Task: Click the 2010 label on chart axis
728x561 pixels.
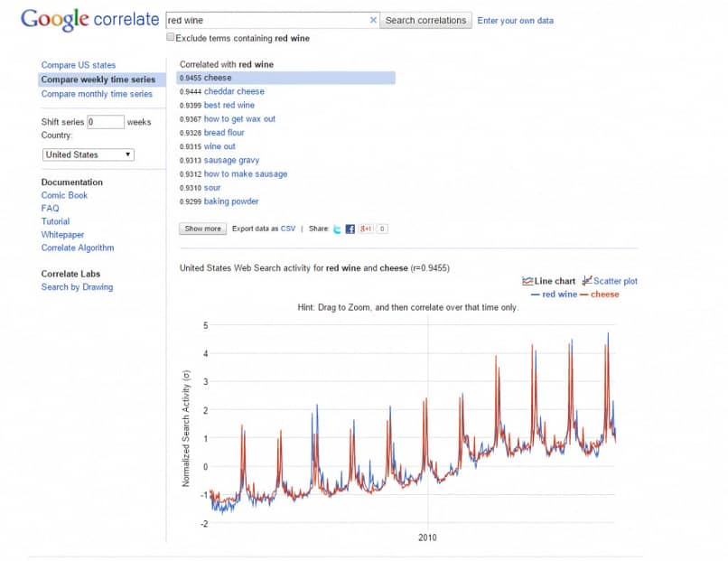Action: 427,538
